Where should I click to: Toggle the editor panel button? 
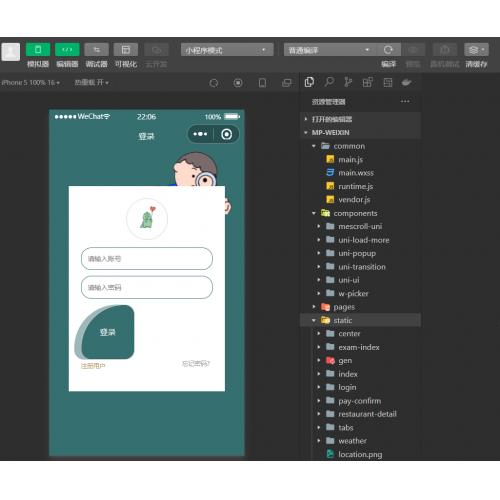67,50
